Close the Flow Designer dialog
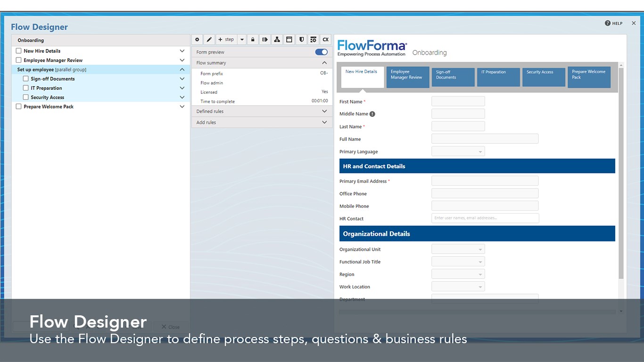Image resolution: width=644 pixels, height=362 pixels. (634, 23)
